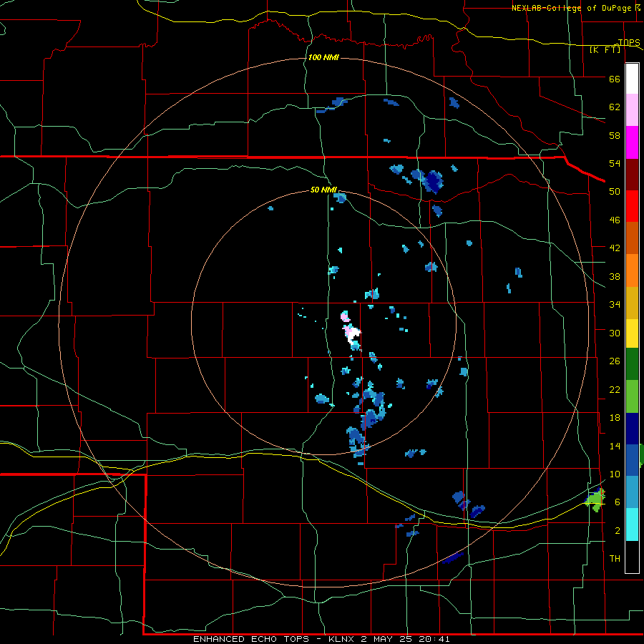Click the "58" legend value
Screen dimensions: 644x644
(615, 135)
